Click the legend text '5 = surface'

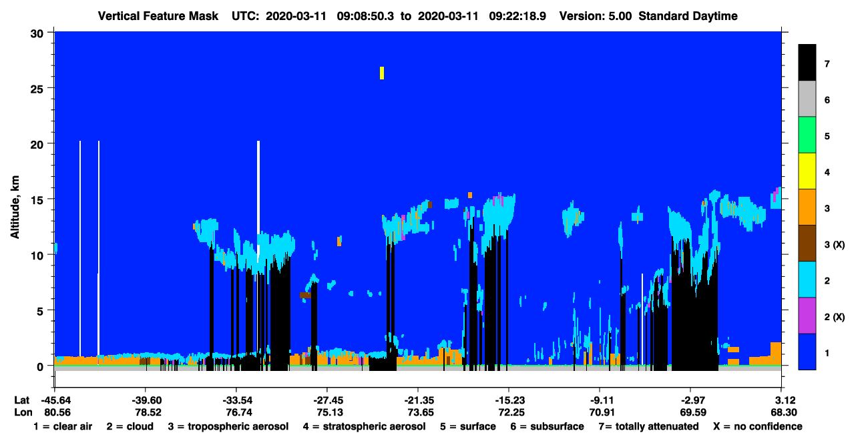tap(468, 426)
